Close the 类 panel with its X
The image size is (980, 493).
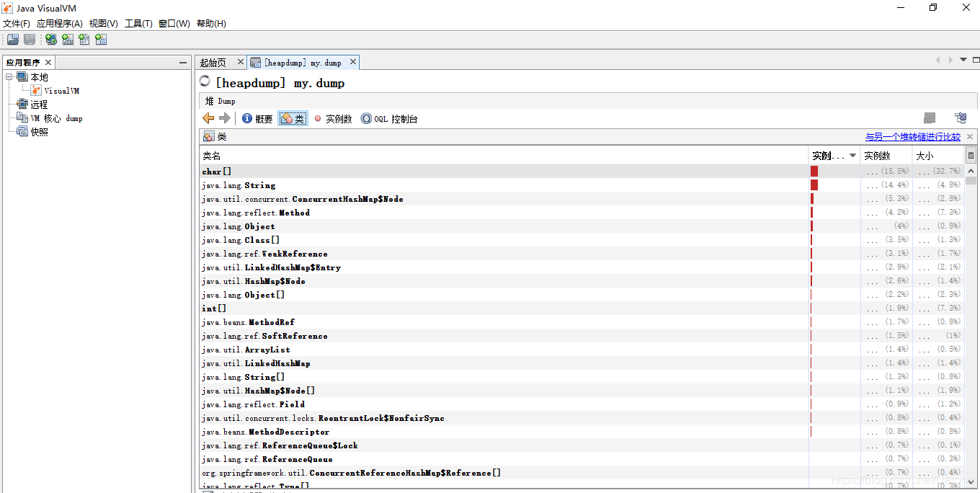970,137
